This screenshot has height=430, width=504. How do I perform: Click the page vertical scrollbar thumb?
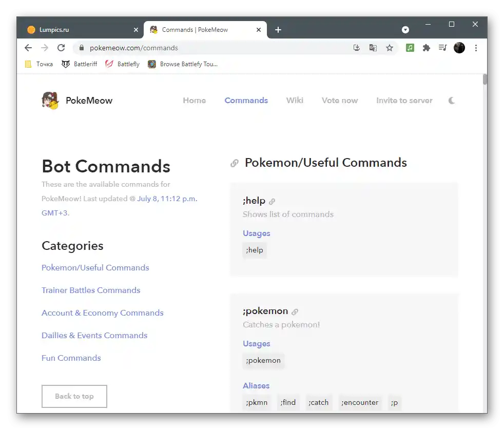484,80
